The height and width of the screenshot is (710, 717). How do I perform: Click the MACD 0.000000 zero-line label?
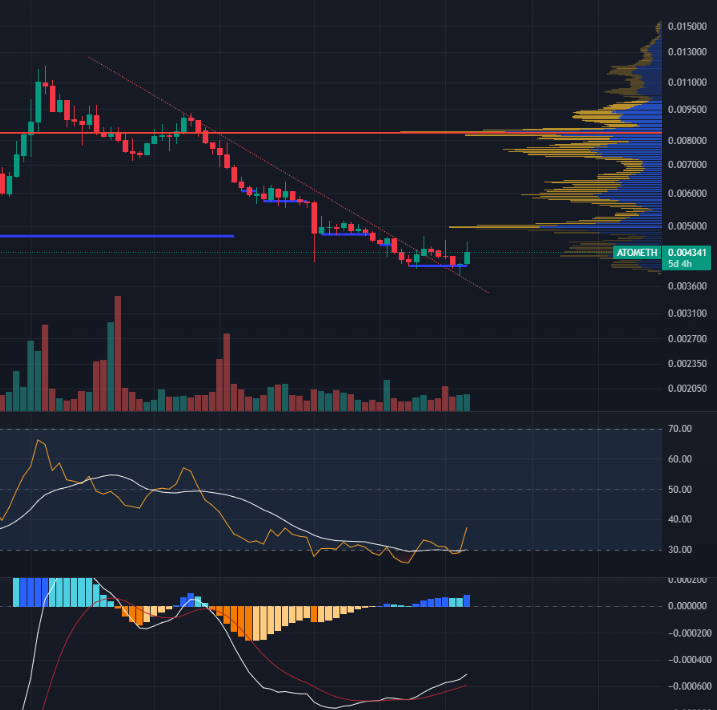pos(687,606)
